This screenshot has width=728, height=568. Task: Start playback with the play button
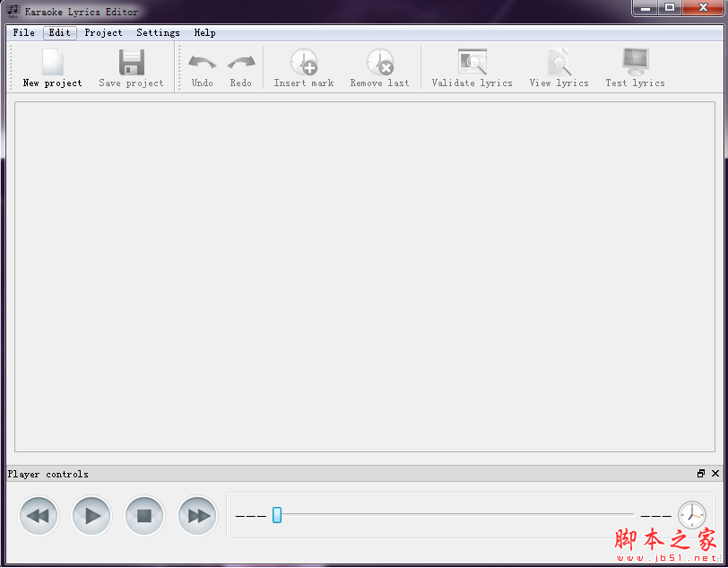pyautogui.click(x=91, y=516)
